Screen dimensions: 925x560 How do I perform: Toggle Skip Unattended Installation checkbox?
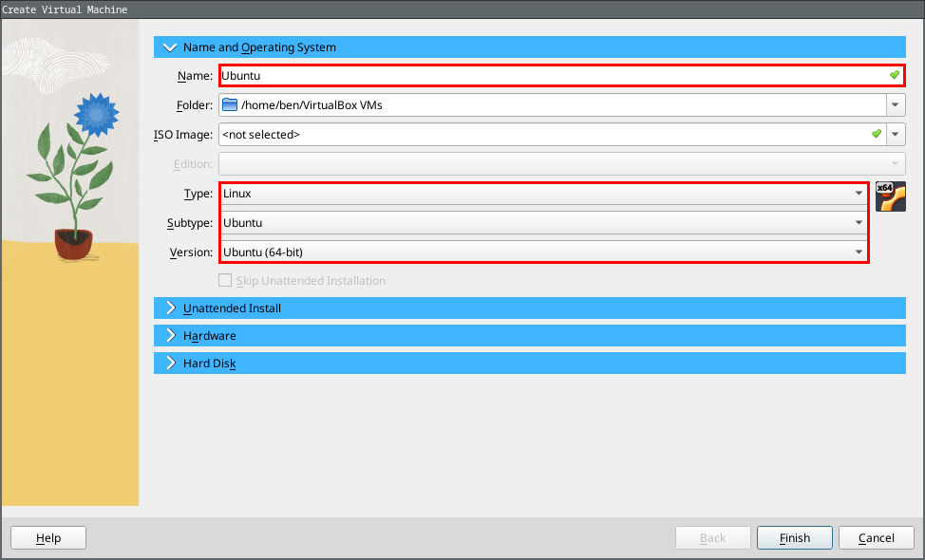[225, 281]
